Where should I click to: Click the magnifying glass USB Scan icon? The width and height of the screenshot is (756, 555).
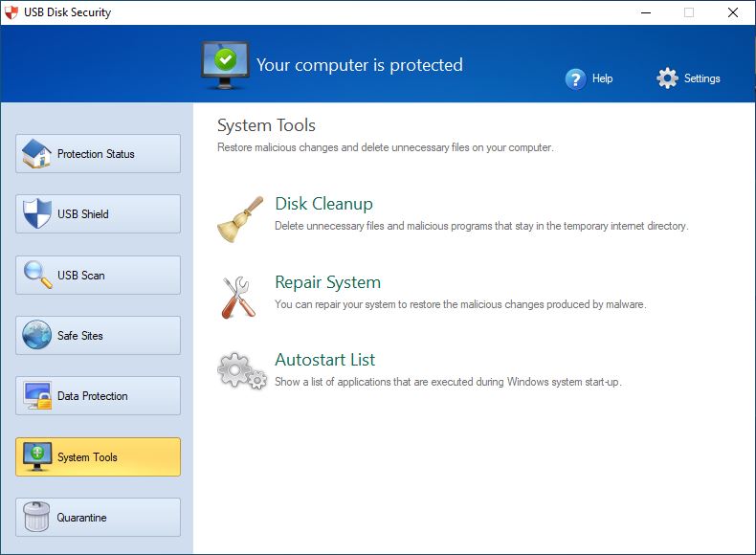point(37,275)
